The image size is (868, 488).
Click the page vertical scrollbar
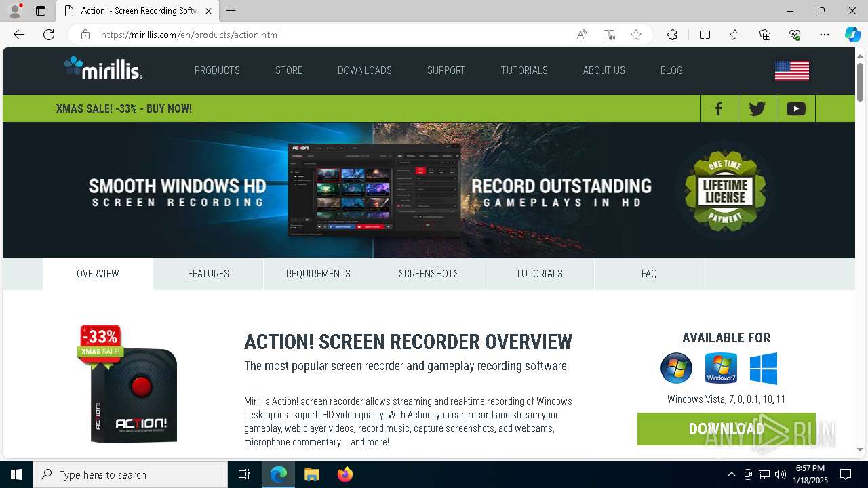(860, 82)
